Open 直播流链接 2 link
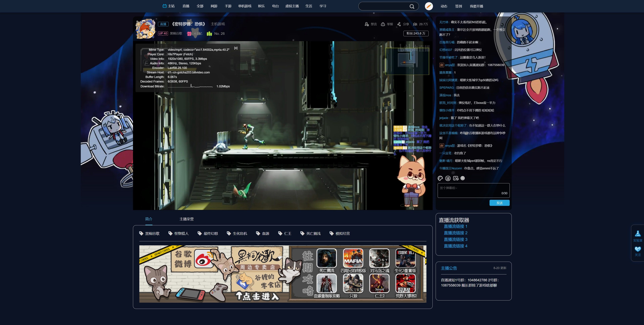This screenshot has height=325, width=644. pos(455,233)
